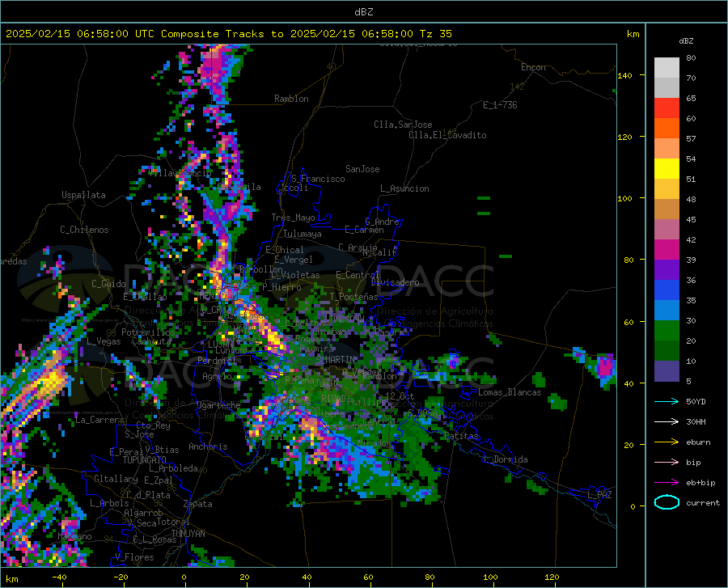Select the light orange 54-57 dBZ swatch
Viewport: 728px width, 588px height.
click(667, 149)
